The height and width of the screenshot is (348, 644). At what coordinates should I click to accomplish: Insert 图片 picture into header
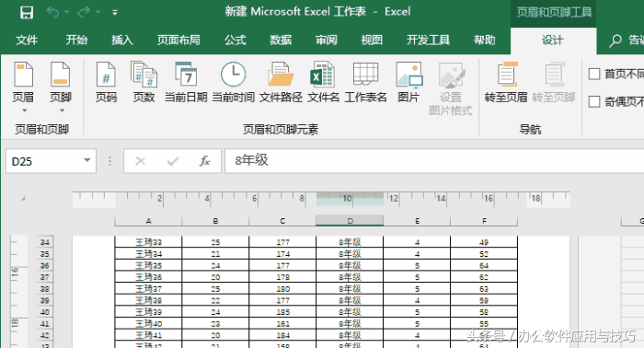409,82
